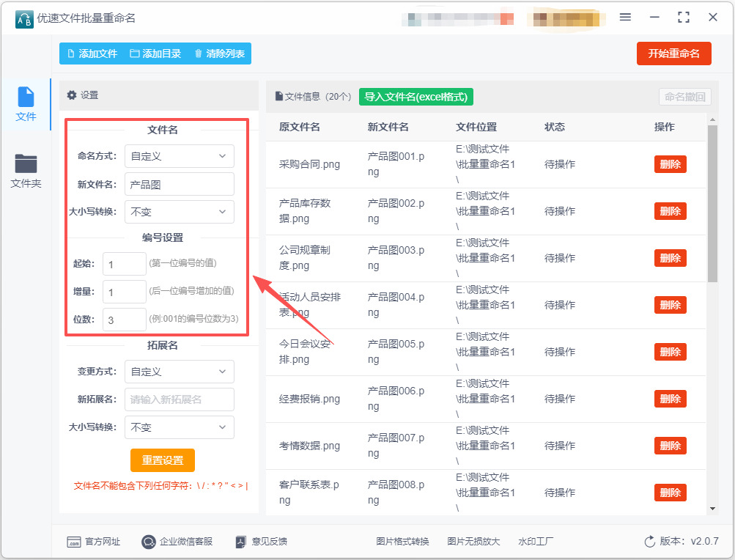Click 开始重命名 start rename button

tap(673, 54)
